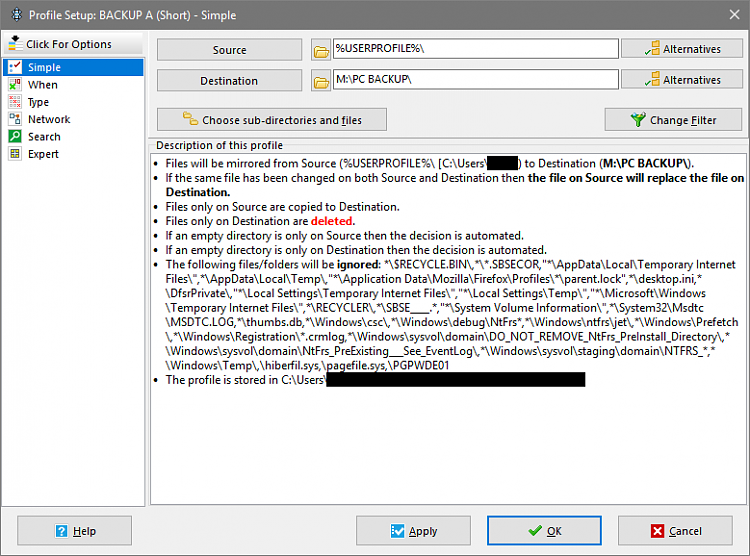Click the Source button
750x556 pixels.
[x=230, y=50]
